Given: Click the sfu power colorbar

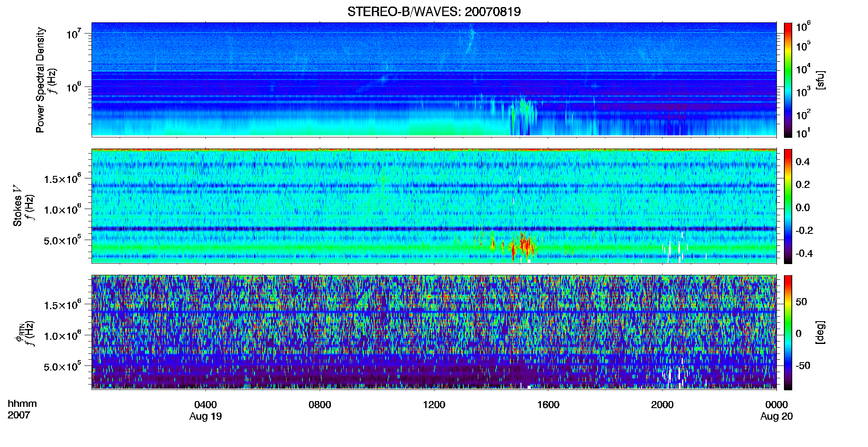Looking at the screenshot, I should (x=788, y=80).
